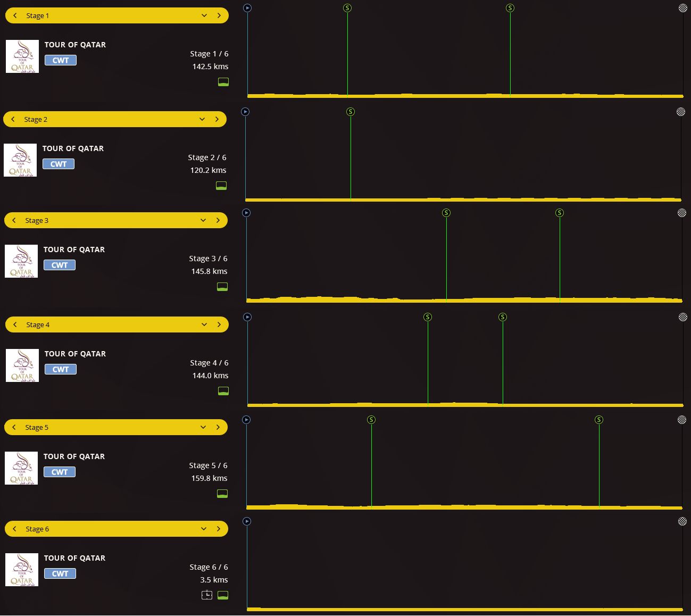Go to next stage from Stage 1 bar
691x616 pixels.
pos(219,15)
